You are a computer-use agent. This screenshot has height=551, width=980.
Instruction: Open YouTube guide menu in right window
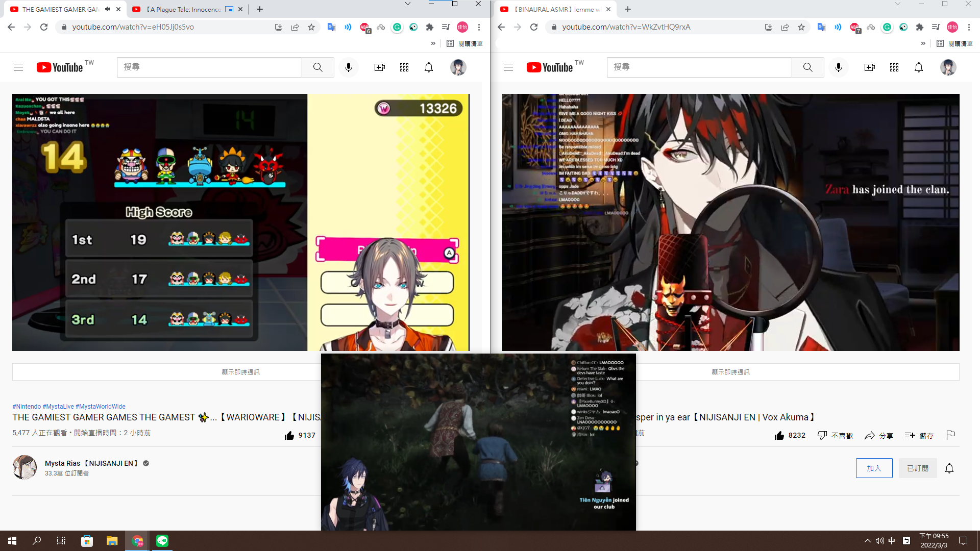pyautogui.click(x=508, y=67)
